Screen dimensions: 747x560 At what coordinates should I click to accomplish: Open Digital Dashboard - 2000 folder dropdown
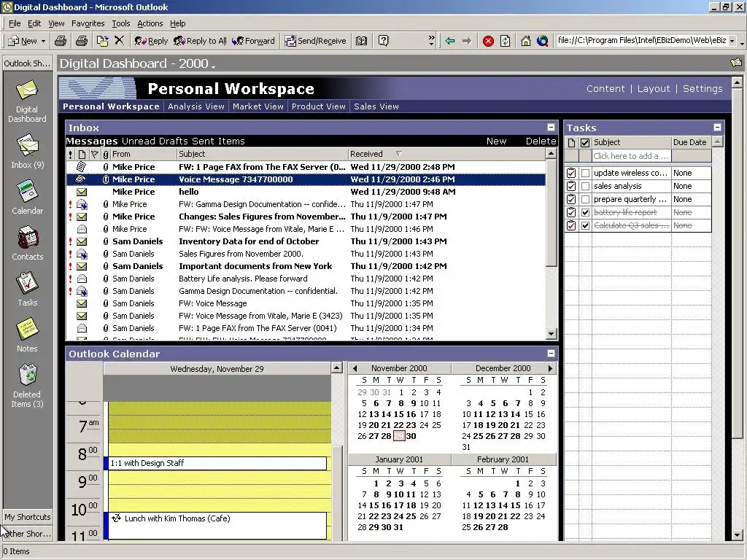213,66
